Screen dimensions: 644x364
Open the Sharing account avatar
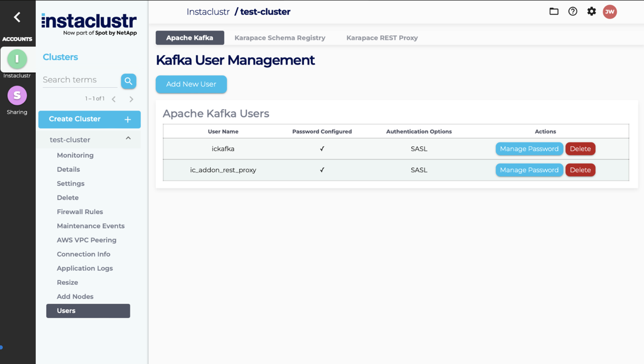coord(17,95)
